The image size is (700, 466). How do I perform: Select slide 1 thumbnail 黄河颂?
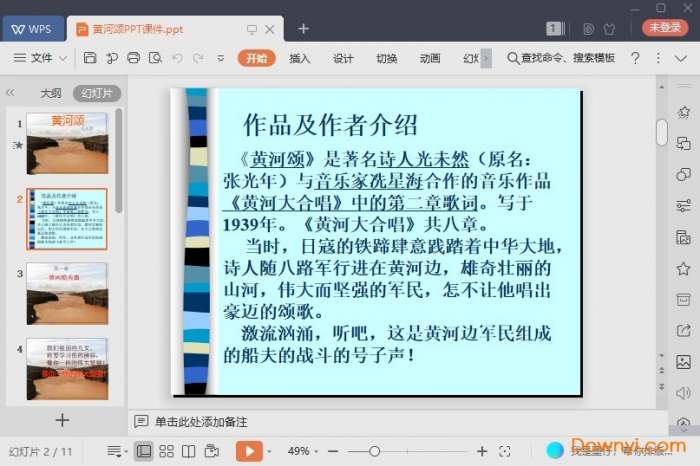(67, 143)
